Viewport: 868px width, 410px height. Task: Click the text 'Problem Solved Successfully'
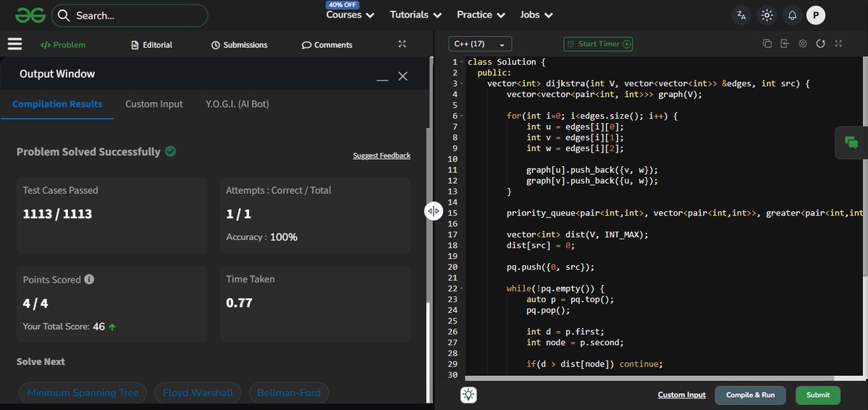pos(88,152)
